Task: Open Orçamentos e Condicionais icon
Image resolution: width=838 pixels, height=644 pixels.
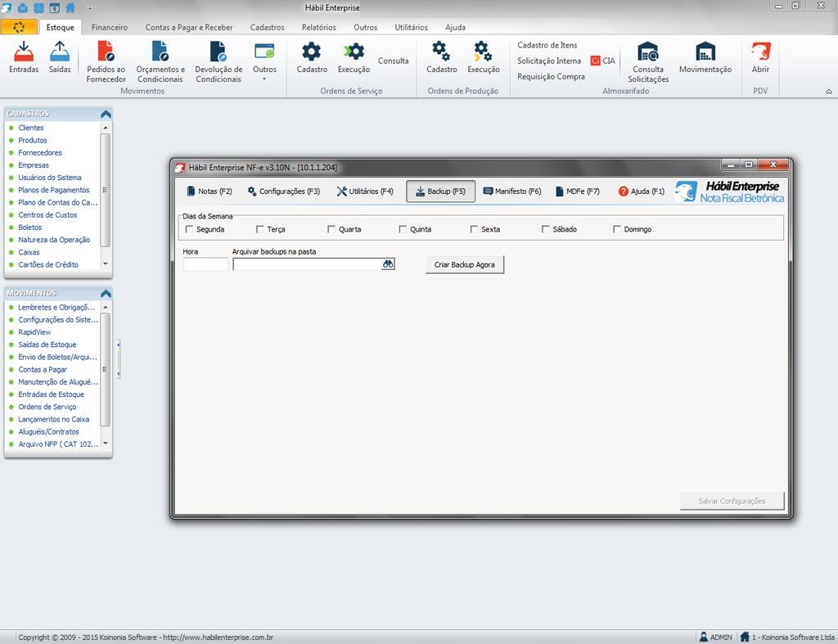Action: [160, 52]
